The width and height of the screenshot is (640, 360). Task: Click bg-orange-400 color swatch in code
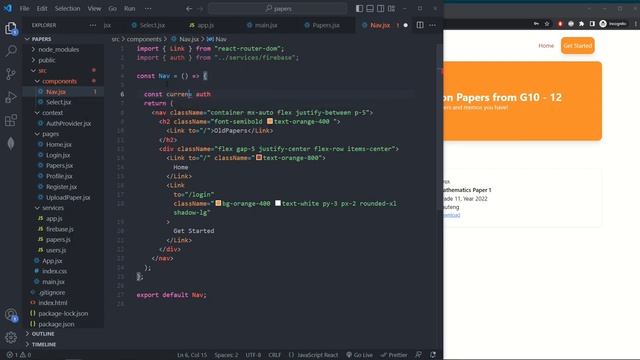tap(218, 203)
